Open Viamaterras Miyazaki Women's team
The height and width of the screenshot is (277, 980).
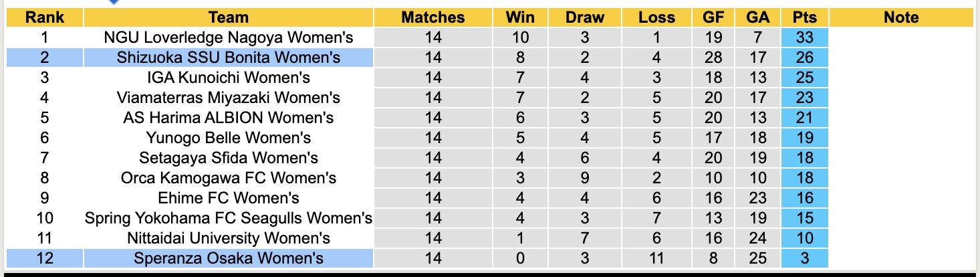(229, 98)
